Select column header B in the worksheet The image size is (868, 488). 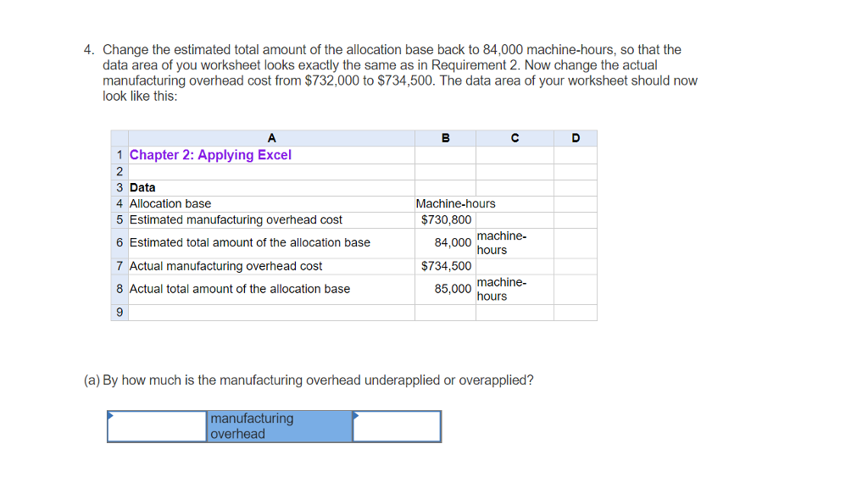pyautogui.click(x=444, y=137)
